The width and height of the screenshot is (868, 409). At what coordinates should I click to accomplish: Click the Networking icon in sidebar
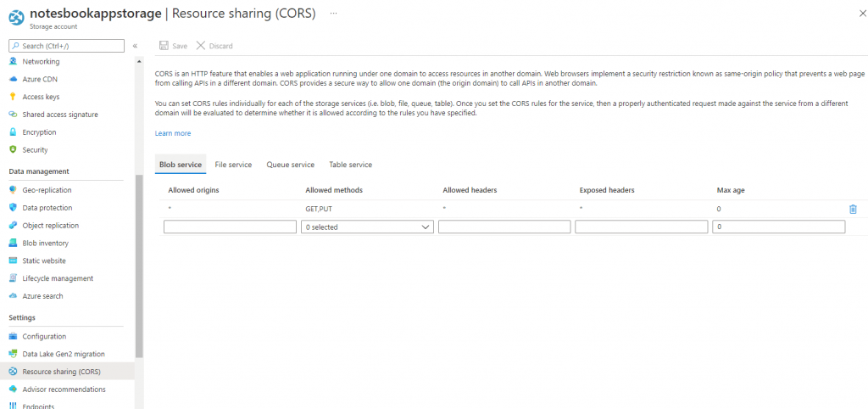pyautogui.click(x=13, y=62)
